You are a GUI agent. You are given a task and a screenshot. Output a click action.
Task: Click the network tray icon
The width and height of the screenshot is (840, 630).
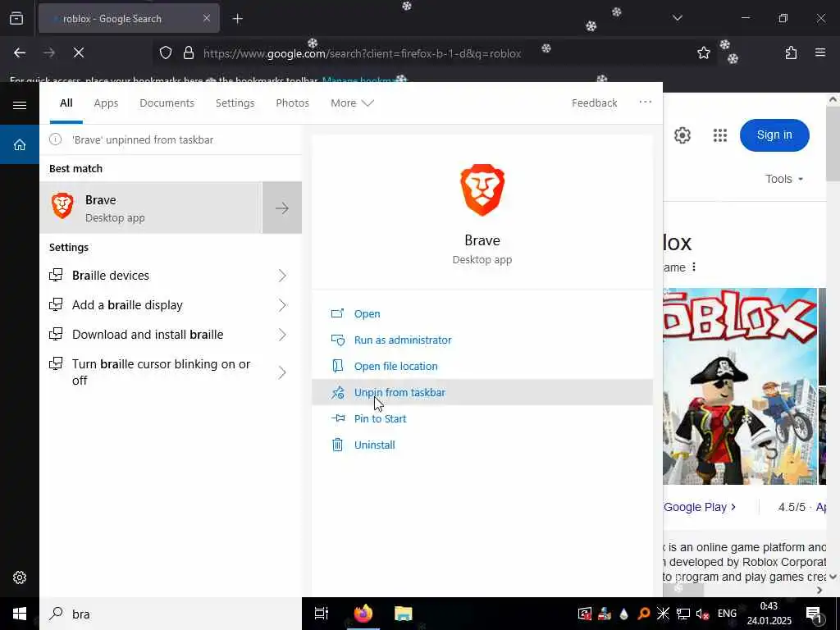point(683,614)
